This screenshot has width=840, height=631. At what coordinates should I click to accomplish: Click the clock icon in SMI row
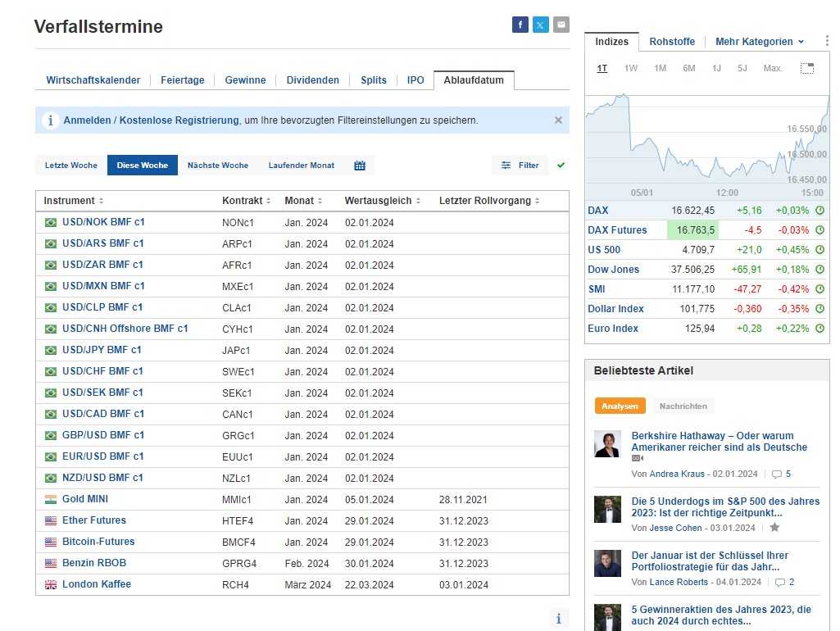click(820, 288)
